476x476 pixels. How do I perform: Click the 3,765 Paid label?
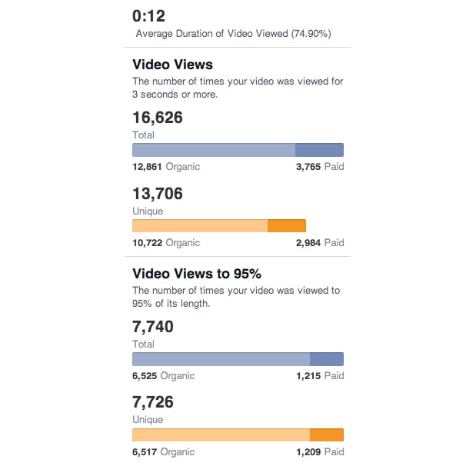click(320, 166)
